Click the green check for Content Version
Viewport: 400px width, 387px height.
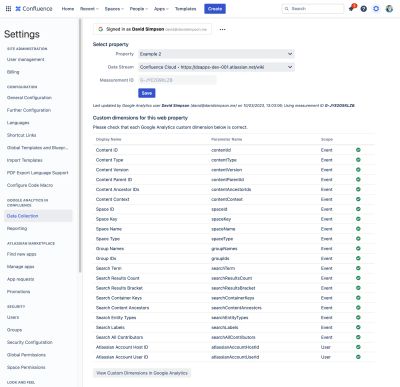click(358, 170)
